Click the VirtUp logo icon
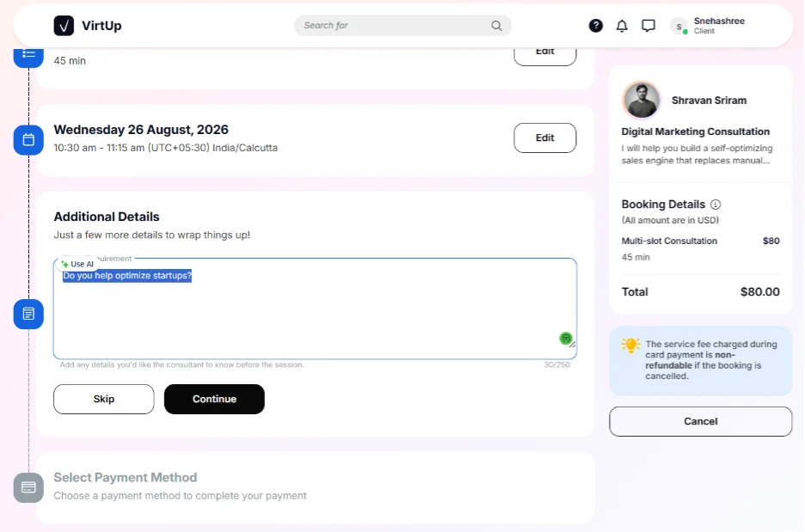The width and height of the screenshot is (805, 532). tap(64, 25)
